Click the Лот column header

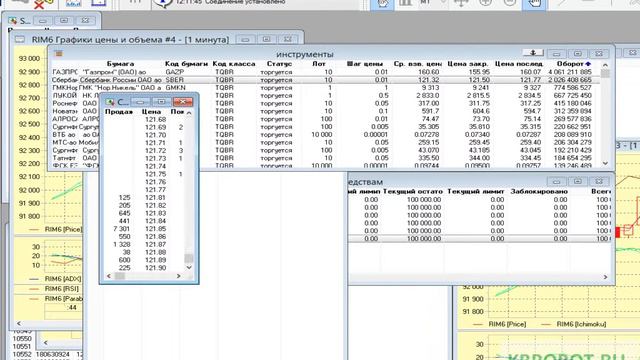point(319,64)
